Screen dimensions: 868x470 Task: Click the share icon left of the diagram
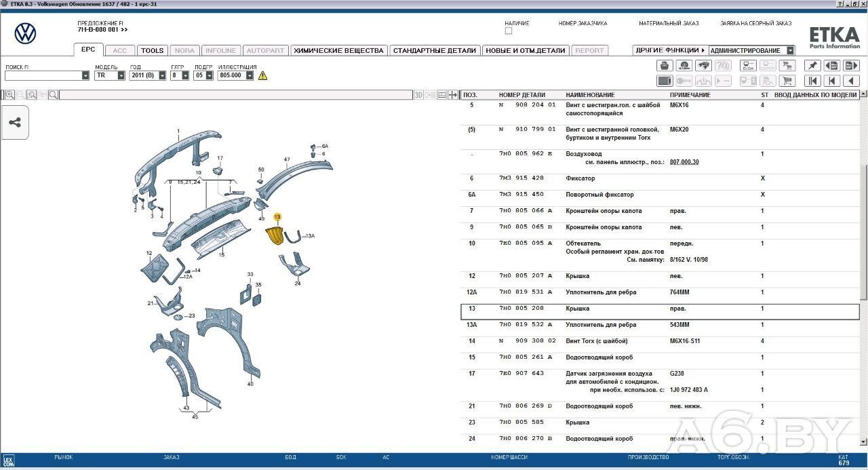pyautogui.click(x=15, y=123)
